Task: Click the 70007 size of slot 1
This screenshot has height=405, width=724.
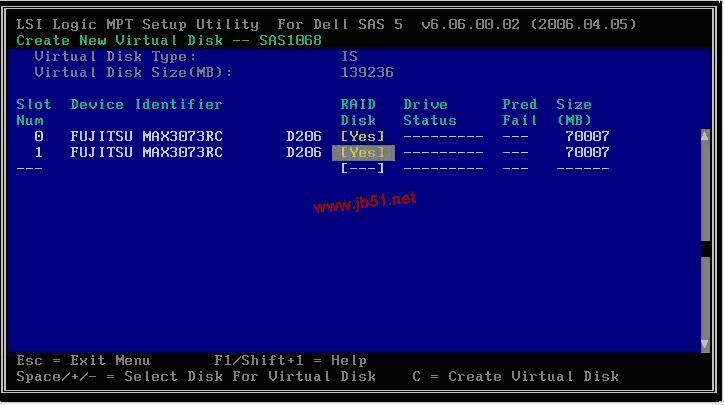Action: (587, 152)
